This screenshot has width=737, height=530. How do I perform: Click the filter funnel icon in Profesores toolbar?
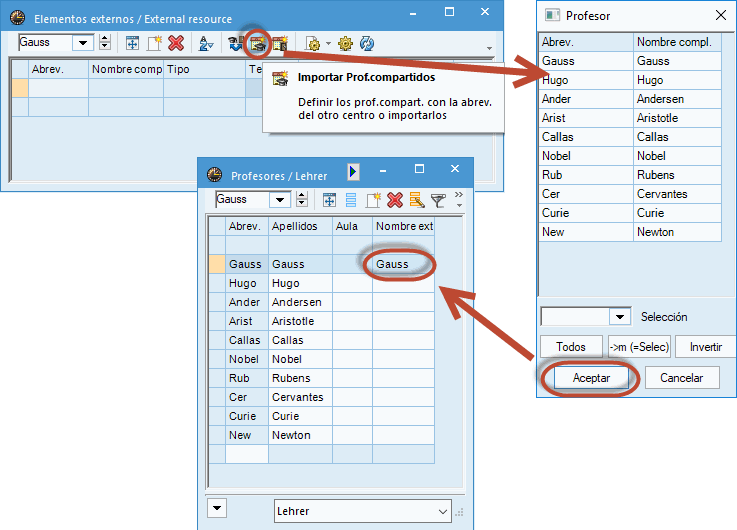coord(437,200)
